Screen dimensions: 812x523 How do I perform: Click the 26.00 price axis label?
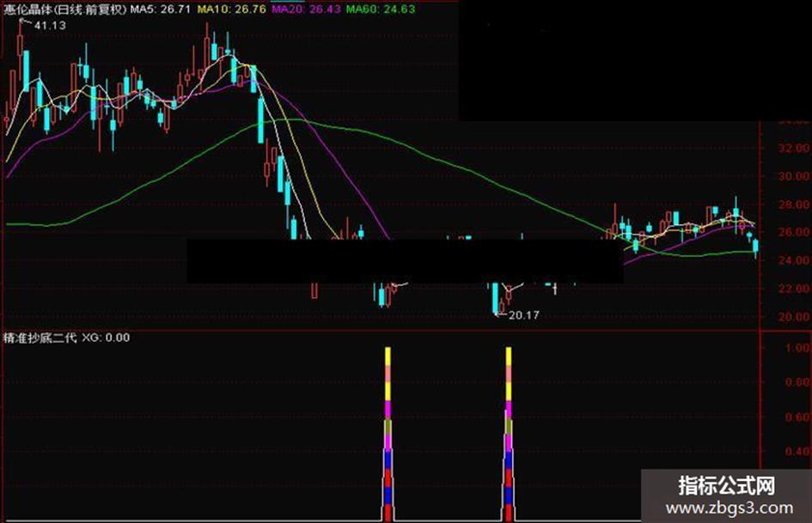(794, 233)
